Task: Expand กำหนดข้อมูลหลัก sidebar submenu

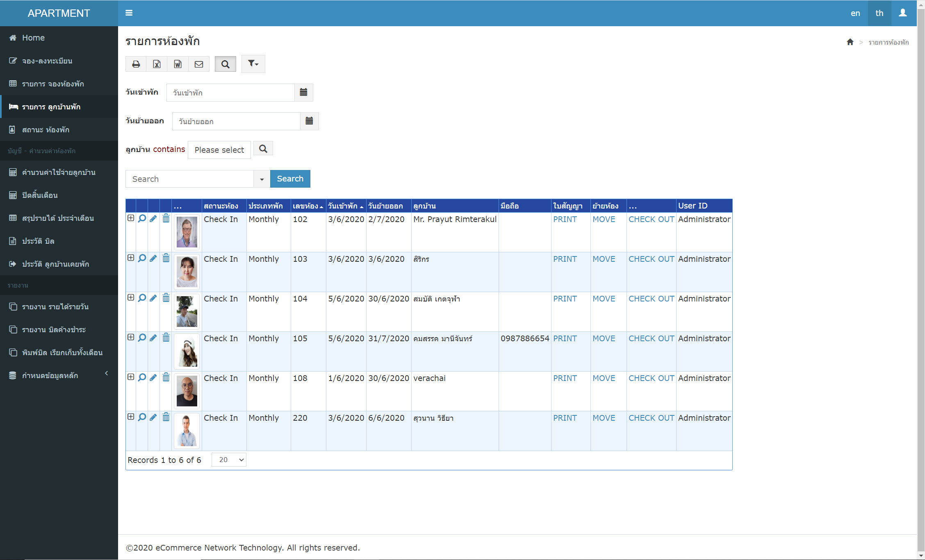Action: [59, 375]
